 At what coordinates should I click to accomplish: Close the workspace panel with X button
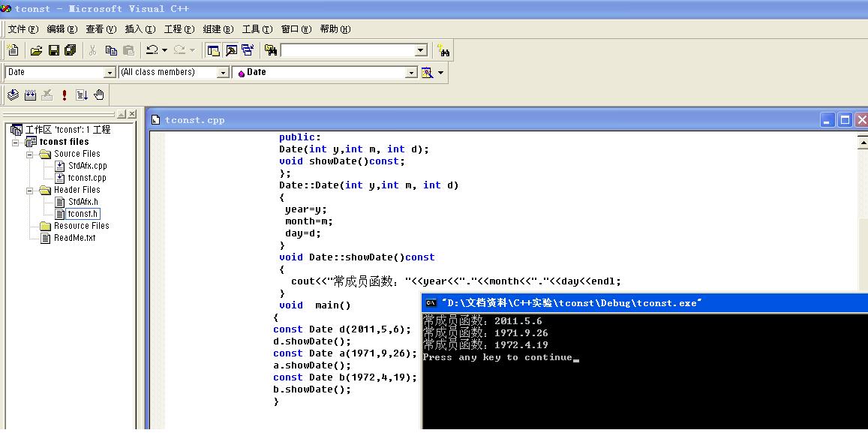132,114
